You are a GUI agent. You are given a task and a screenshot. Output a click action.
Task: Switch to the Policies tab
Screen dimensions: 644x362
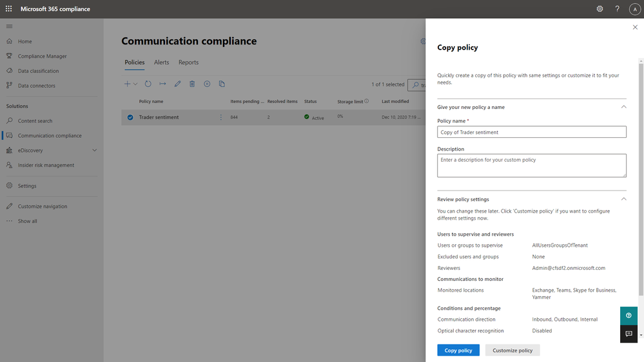tap(134, 62)
